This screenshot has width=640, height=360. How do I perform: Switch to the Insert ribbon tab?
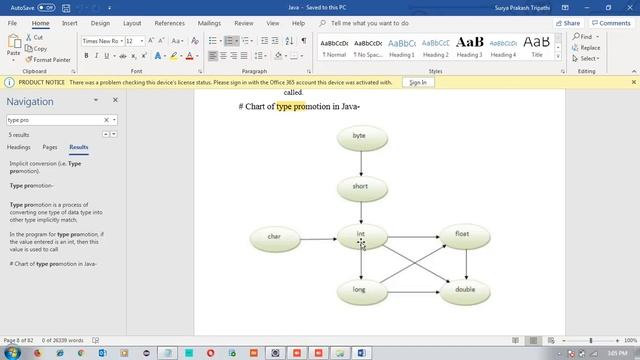pos(69,23)
